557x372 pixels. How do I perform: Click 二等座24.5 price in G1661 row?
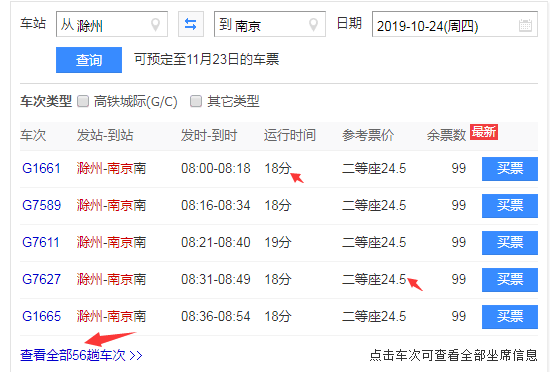(374, 168)
